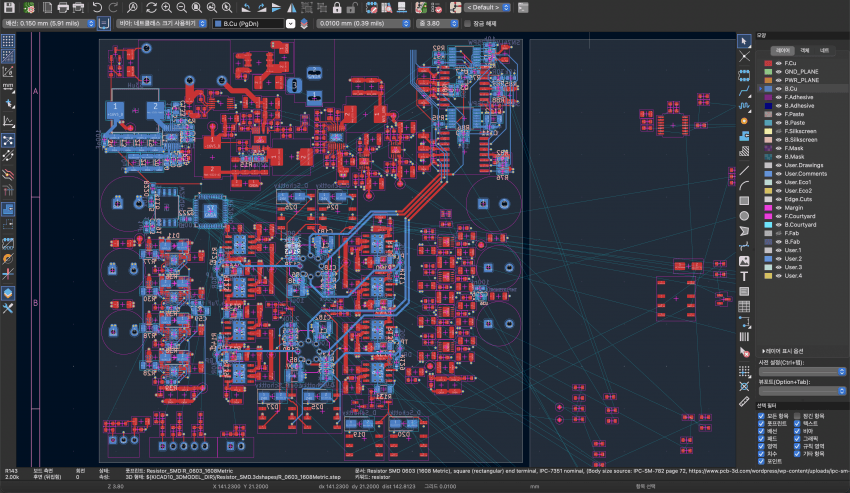Click the Margin magenta color swatch
Viewport: 850px width, 493px height.
(768, 208)
